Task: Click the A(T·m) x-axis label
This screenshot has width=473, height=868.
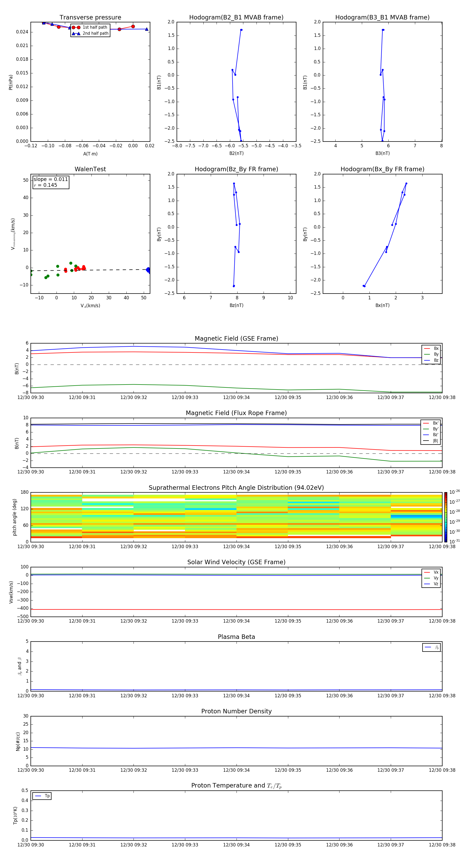Action: pos(90,154)
